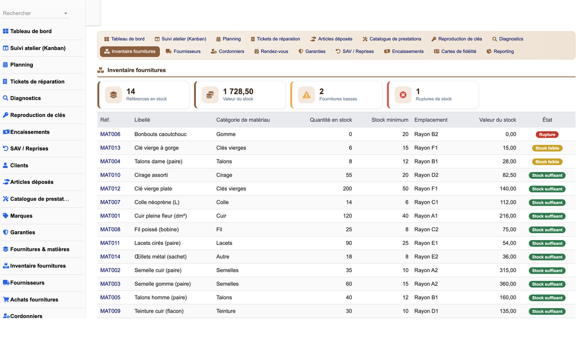Click the Fournisseurs truck icon in sidebar
This screenshot has width=588, height=364.
(6, 283)
